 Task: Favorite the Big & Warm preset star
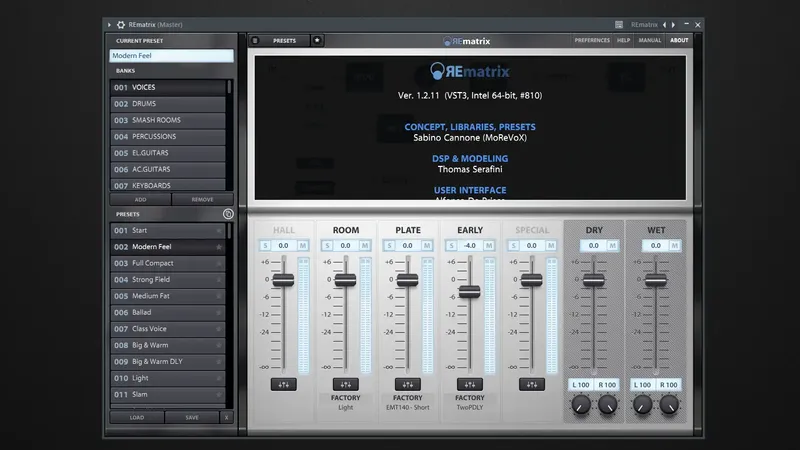219,345
